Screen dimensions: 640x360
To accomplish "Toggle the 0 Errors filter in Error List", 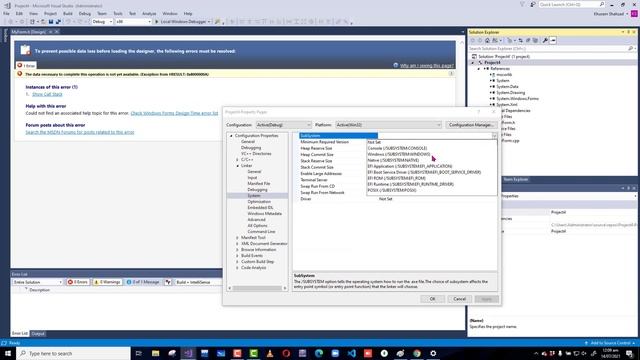I will tap(78, 282).
